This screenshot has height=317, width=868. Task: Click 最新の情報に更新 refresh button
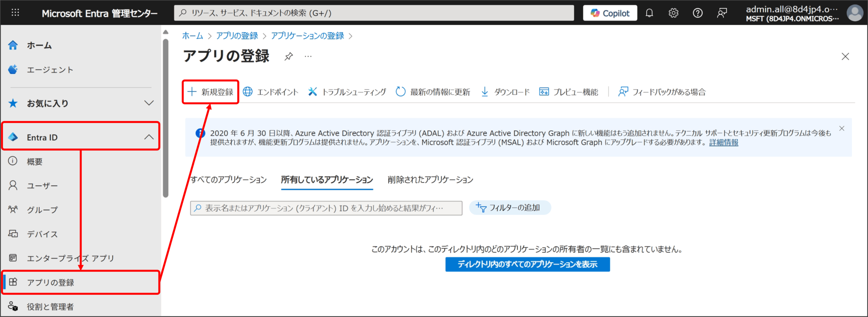click(x=433, y=92)
